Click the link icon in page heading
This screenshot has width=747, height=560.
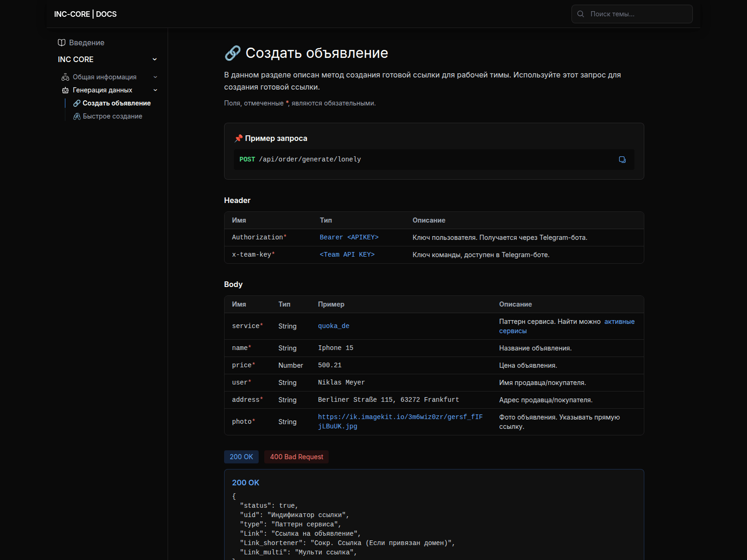click(233, 53)
